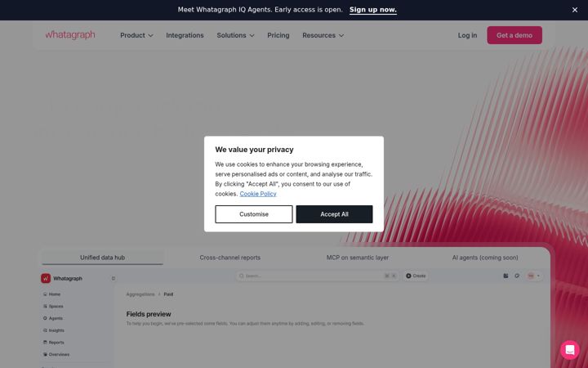Click the Sign up now link
The width and height of the screenshot is (588, 368).
[x=372, y=10]
